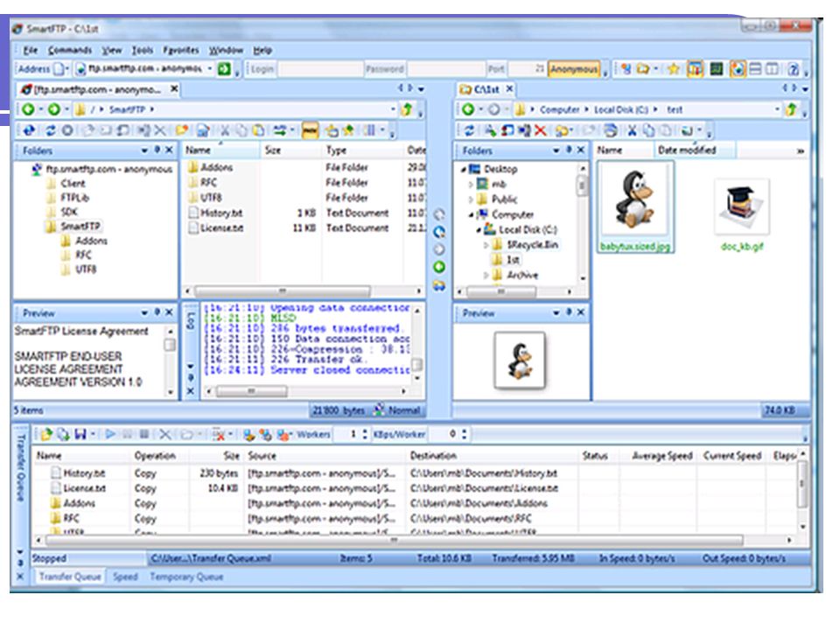This screenshot has height=630, width=840.
Task: Click the Login input field
Action: click(x=320, y=69)
